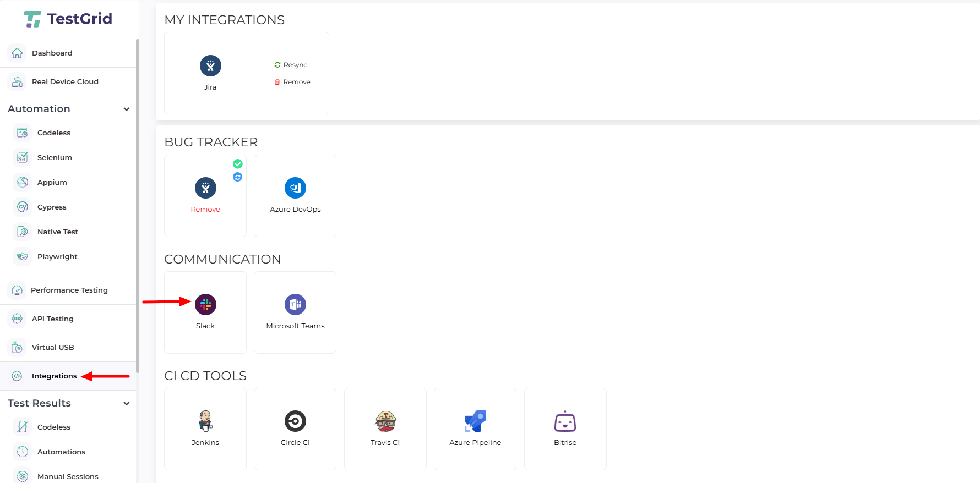This screenshot has width=980, height=483.
Task: Select the Microsoft Teams integration icon
Action: (x=295, y=305)
